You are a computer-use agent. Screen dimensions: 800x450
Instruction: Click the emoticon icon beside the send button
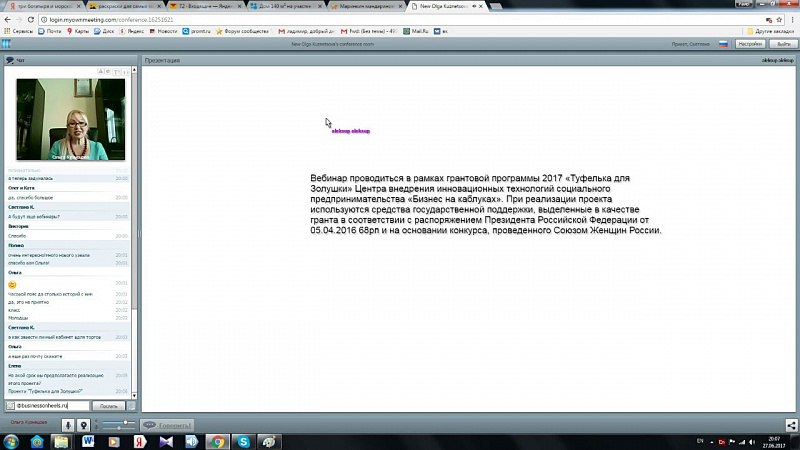[x=131, y=406]
